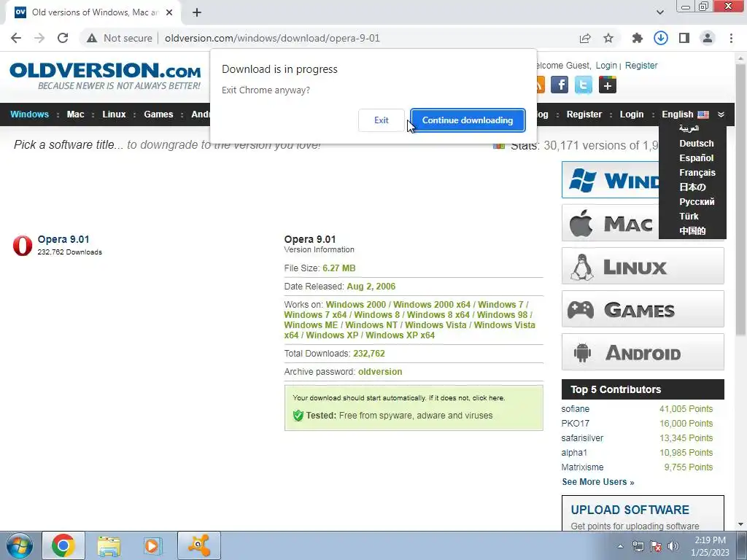
Task: Open contributor sofiane profile
Action: [575, 409]
